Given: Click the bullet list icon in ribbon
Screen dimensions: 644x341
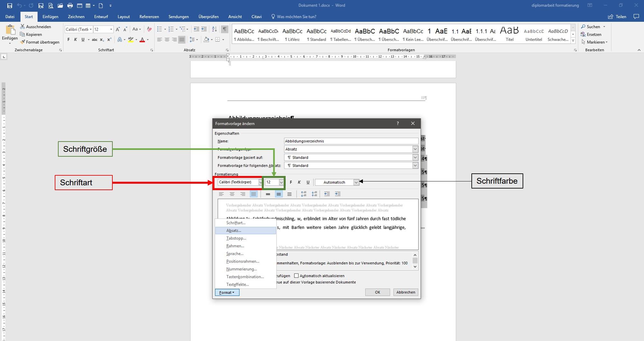Looking at the screenshot, I should point(159,29).
